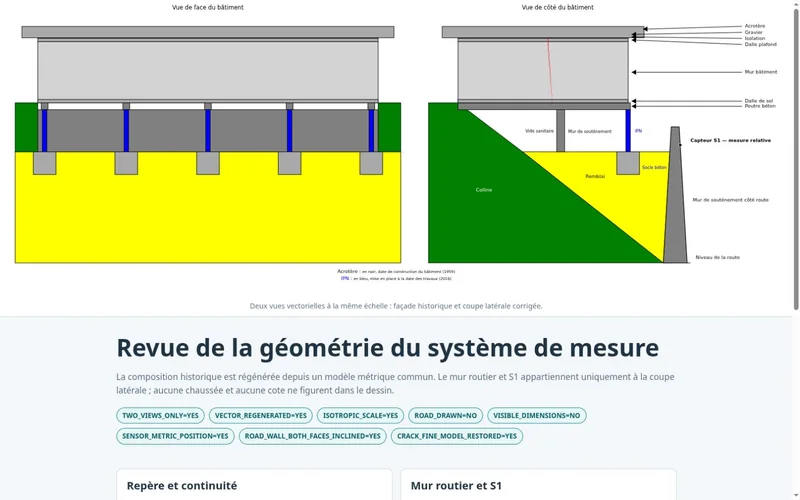Click the red crack line on side wall
The width and height of the screenshot is (800, 500).
pos(550,70)
